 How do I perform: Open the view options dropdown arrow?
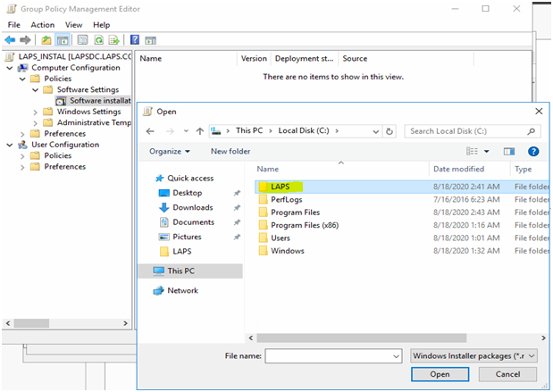[x=486, y=152]
